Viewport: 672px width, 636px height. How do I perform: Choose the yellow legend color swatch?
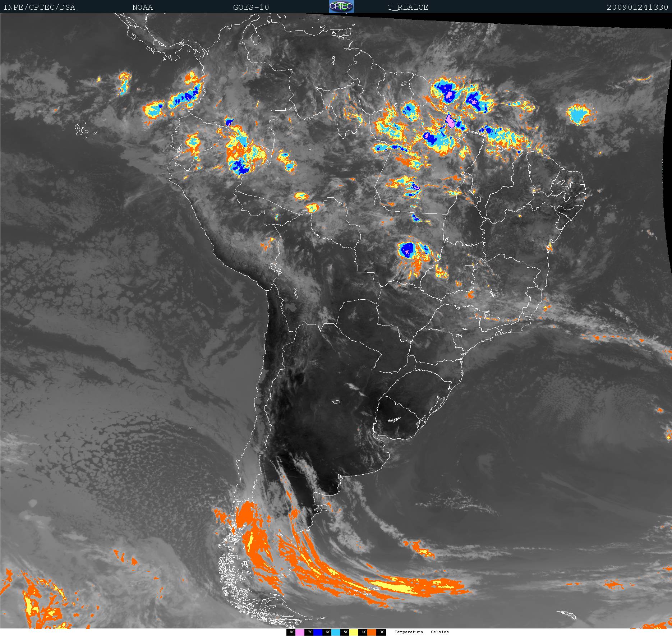point(354,632)
